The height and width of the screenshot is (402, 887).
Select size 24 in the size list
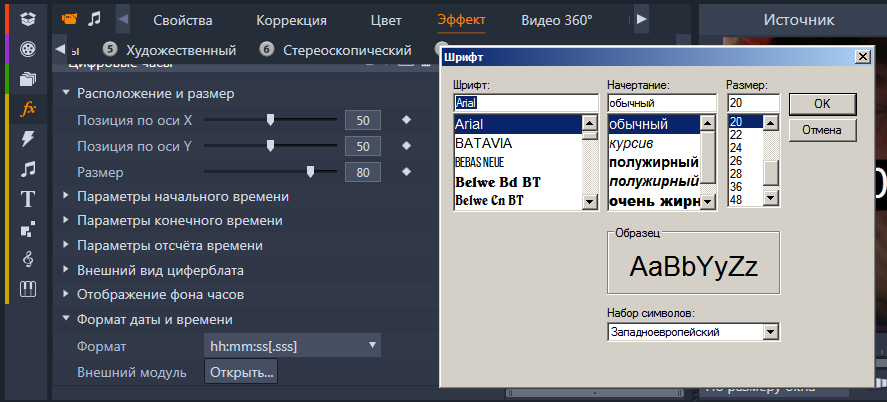pyautogui.click(x=746, y=148)
